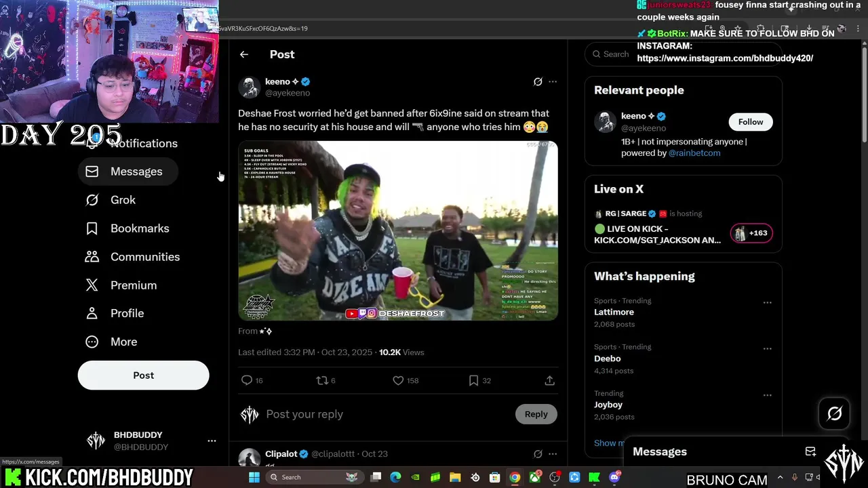The height and width of the screenshot is (488, 868).
Task: Switch to Google Chrome on the taskbar
Action: coord(514,477)
